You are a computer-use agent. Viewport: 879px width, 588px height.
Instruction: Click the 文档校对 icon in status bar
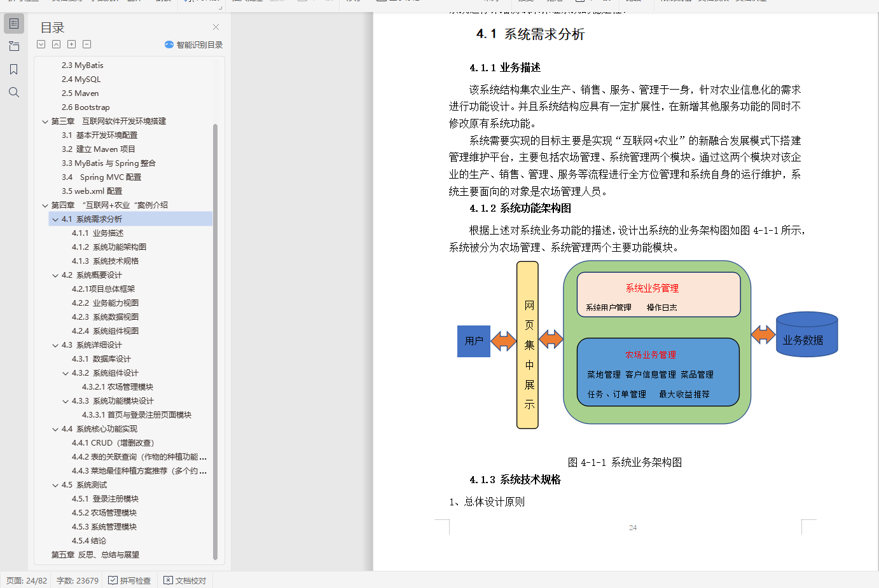[x=168, y=580]
